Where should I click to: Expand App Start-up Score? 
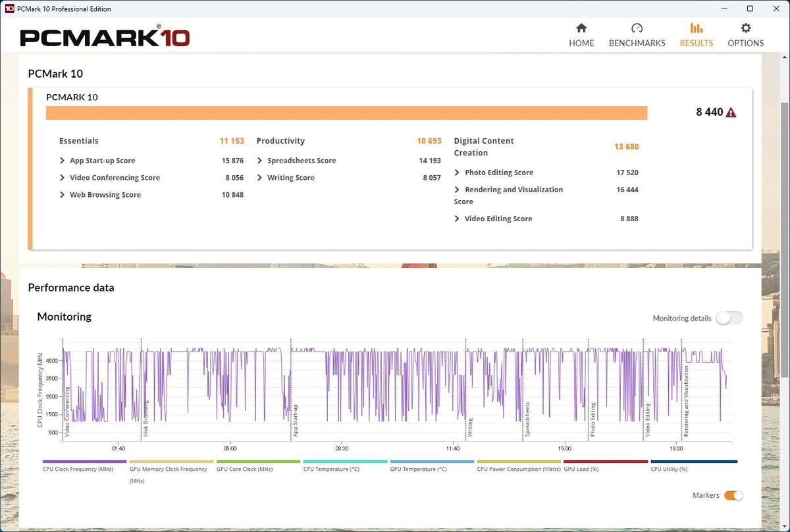(x=63, y=161)
